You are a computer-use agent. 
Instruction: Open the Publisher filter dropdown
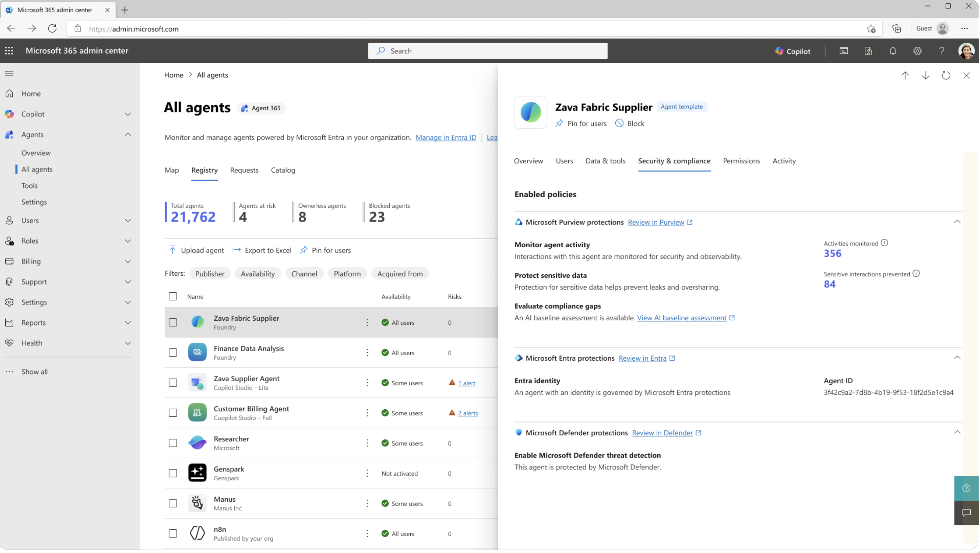(210, 274)
